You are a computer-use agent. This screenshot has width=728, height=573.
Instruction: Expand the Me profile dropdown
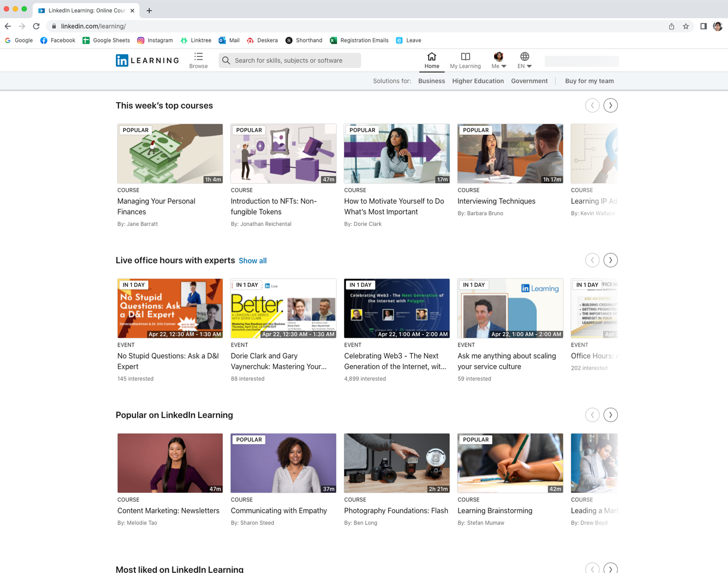499,60
